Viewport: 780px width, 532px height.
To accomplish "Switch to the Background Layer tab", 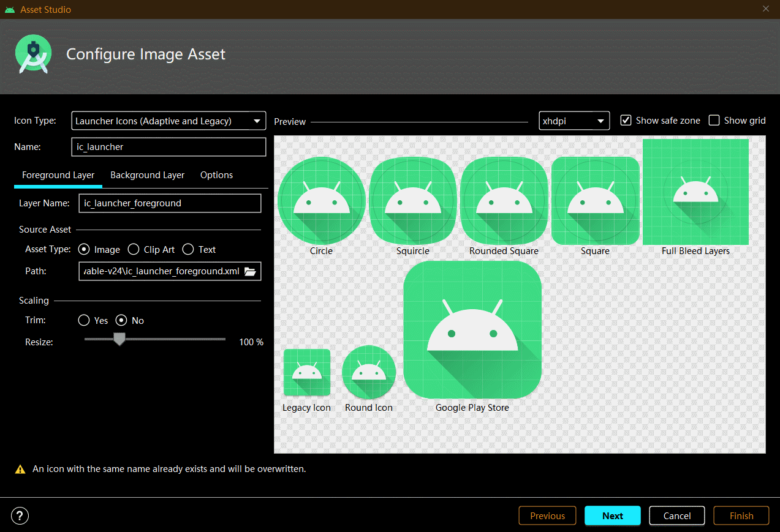I will 147,175.
